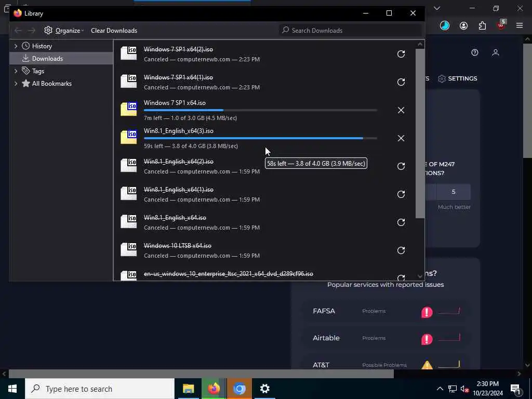The height and width of the screenshot is (399, 532).
Task: Expand the All Bookmarks tree node
Action: (16, 84)
